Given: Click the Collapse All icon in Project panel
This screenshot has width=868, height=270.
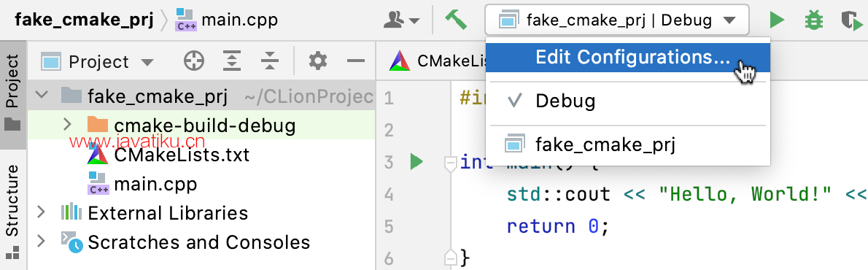Looking at the screenshot, I should click(270, 61).
